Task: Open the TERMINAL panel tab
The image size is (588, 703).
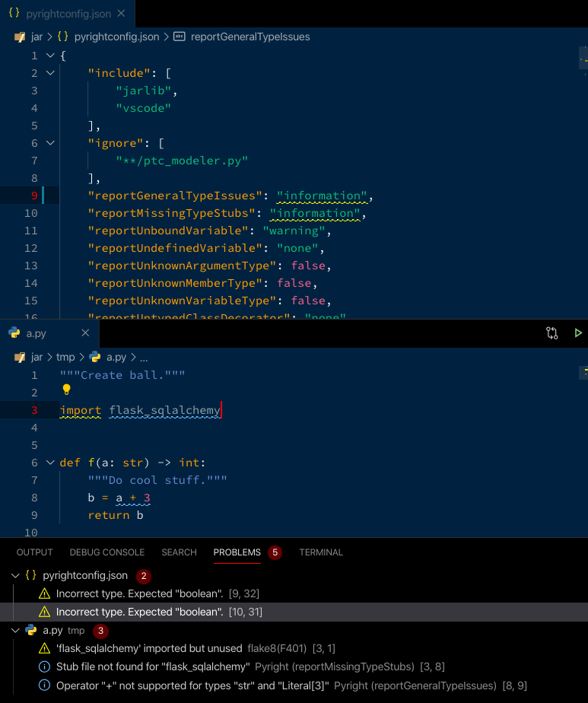Action: coord(321,552)
